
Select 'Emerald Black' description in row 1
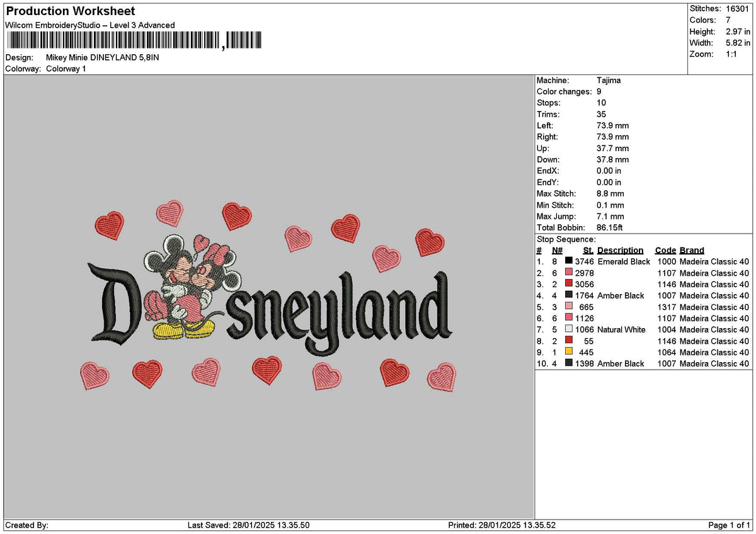click(624, 261)
